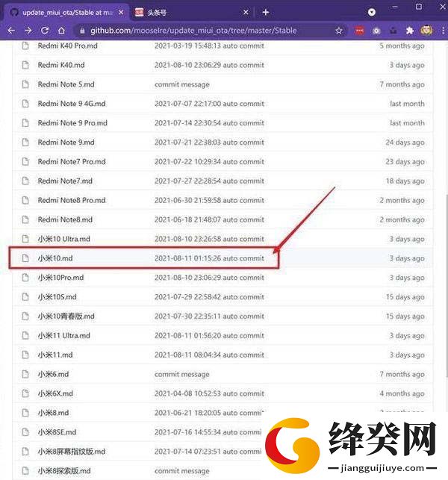Reload the GitHub page
This screenshot has height=480, width=448.
[x=45, y=31]
